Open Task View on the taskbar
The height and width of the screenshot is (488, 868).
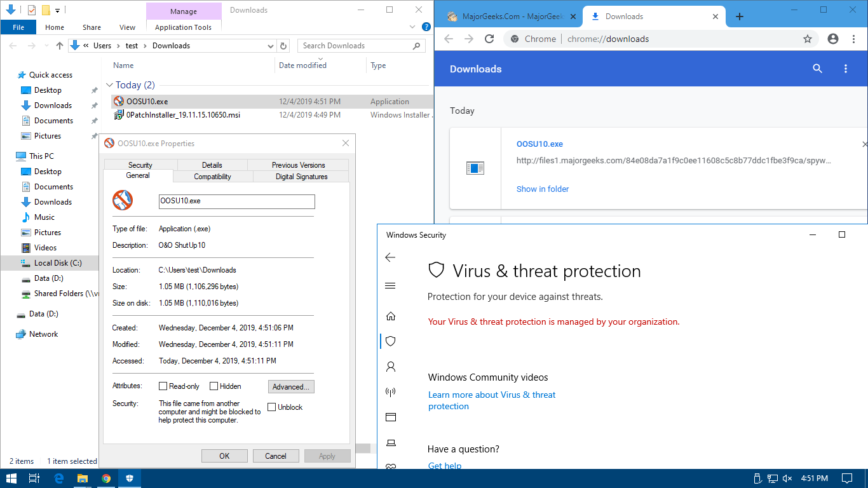35,478
